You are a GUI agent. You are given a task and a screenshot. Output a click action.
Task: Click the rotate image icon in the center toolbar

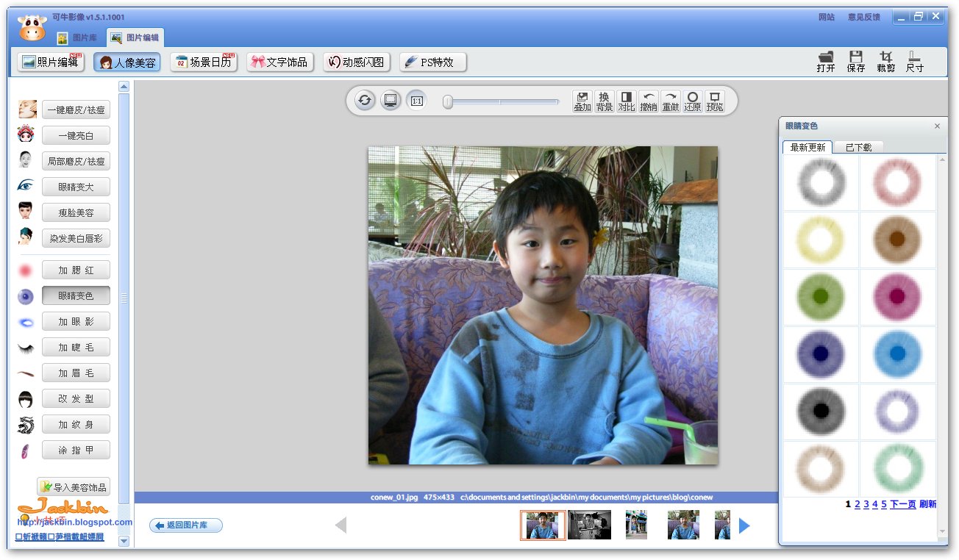tap(365, 101)
